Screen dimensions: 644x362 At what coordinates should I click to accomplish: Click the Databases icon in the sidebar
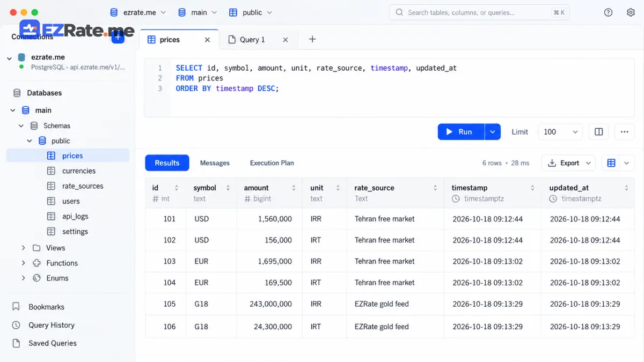[17, 93]
